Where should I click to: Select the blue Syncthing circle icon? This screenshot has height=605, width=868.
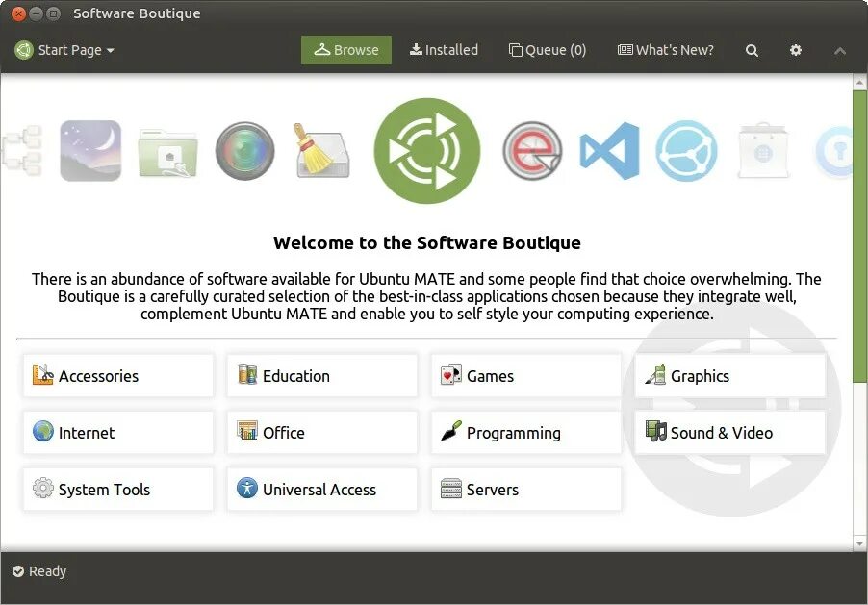pos(686,151)
